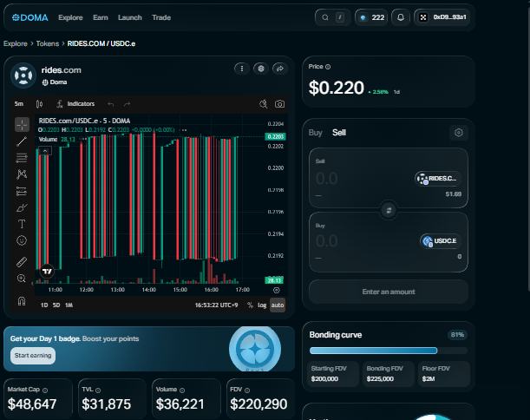Select the text annotation tool
530x420 pixels.
[22, 224]
